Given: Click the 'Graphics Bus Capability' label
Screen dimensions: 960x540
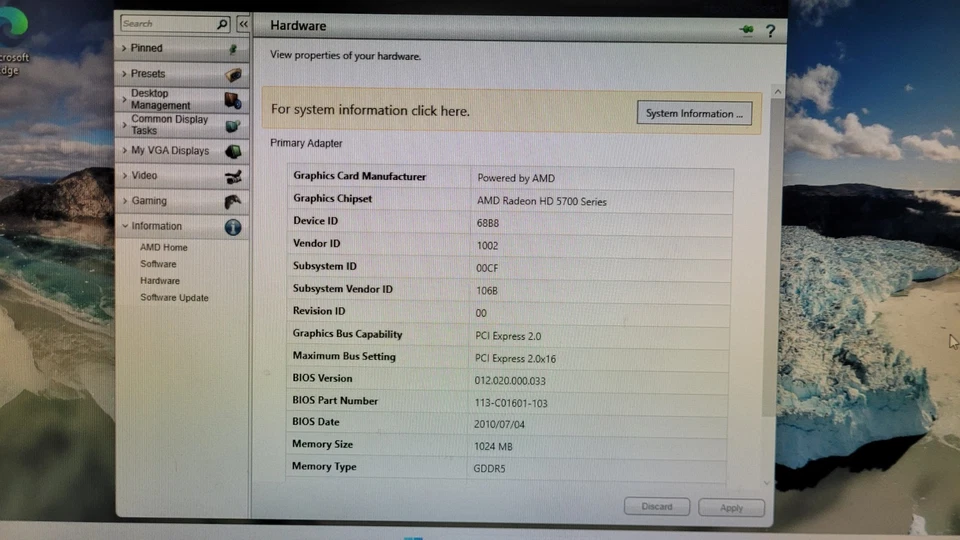Looking at the screenshot, I should (x=347, y=334).
